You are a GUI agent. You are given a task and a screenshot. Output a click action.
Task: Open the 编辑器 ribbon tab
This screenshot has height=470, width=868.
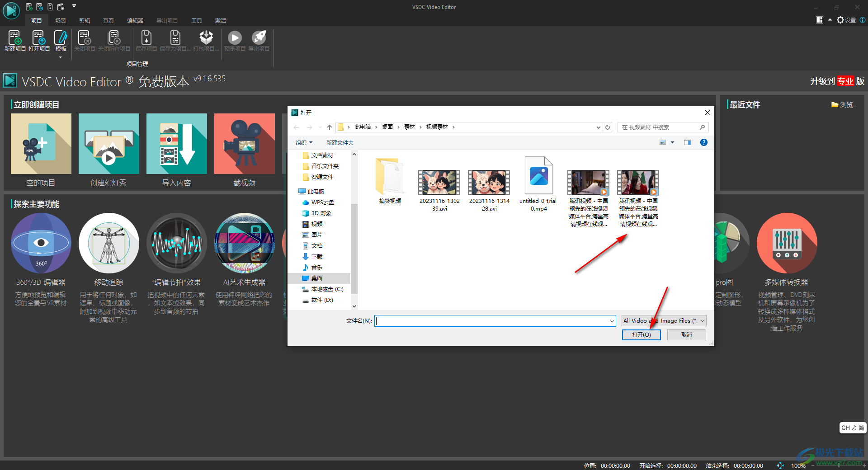point(135,20)
